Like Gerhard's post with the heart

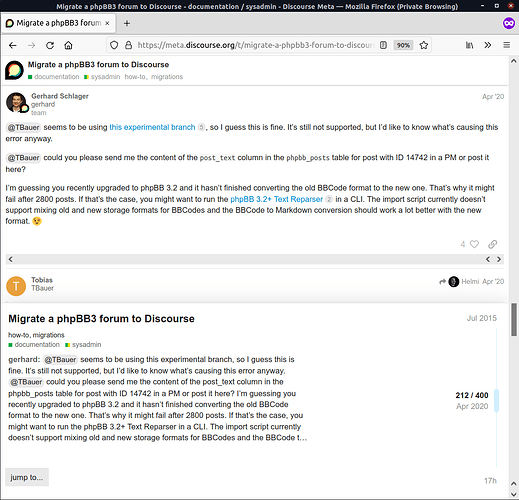474,244
